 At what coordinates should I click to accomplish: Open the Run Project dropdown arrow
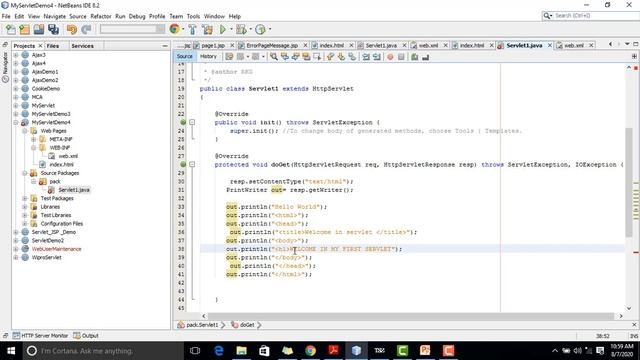(x=231, y=29)
